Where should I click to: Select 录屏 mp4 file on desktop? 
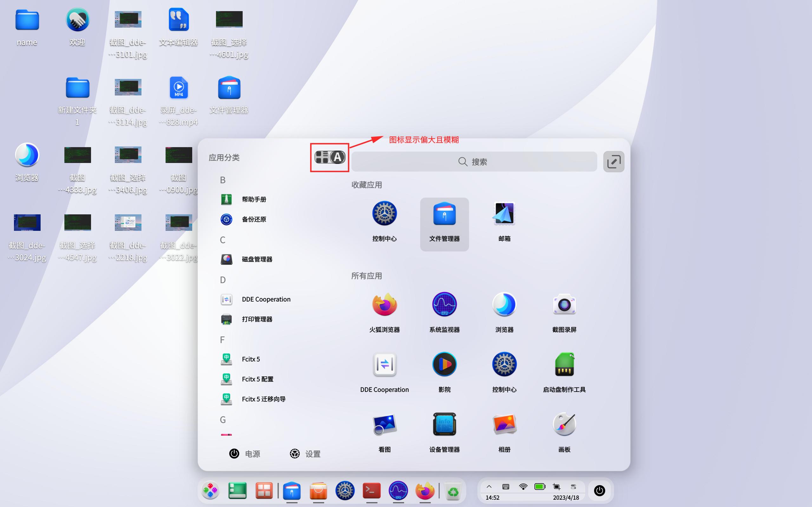179,101
